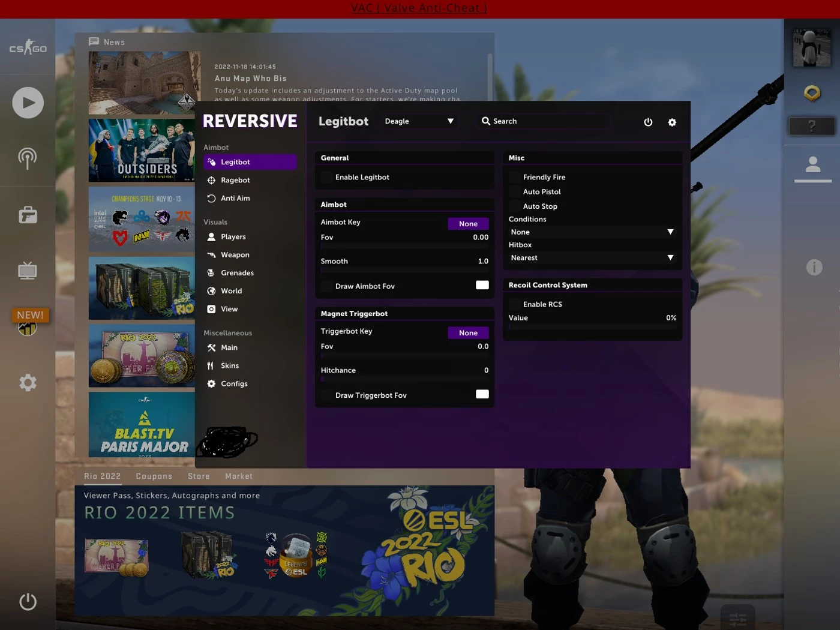Viewport: 840px width, 630px height.
Task: Open Anti Aim section
Action: pos(250,198)
